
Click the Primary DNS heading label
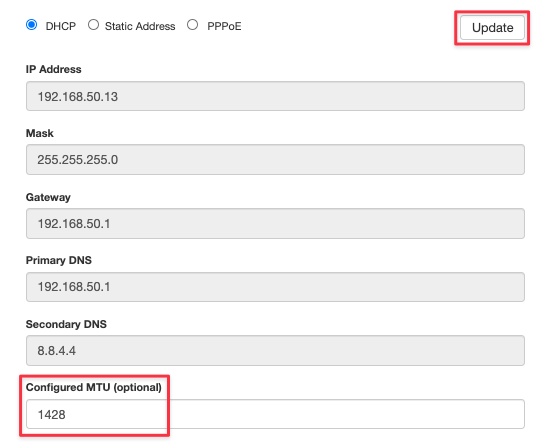pos(59,260)
